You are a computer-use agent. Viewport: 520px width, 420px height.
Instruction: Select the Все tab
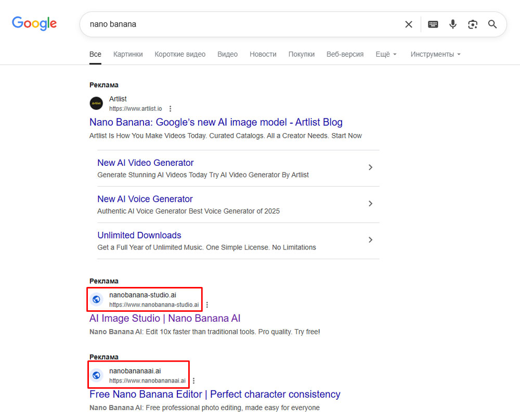(95, 54)
